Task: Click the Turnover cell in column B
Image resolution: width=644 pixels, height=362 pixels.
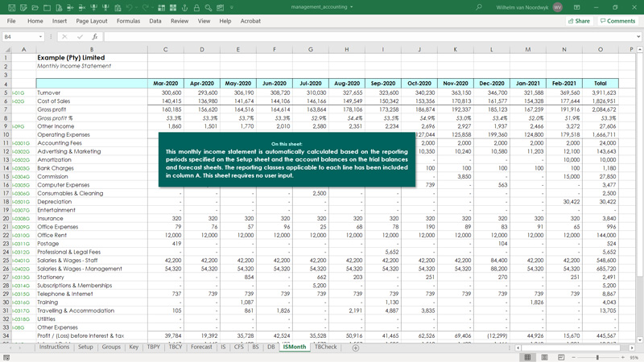Action: tap(92, 93)
